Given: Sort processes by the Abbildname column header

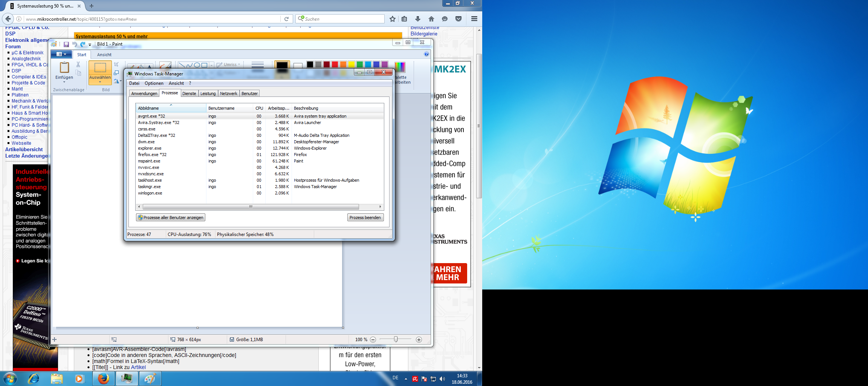Looking at the screenshot, I should [171, 108].
